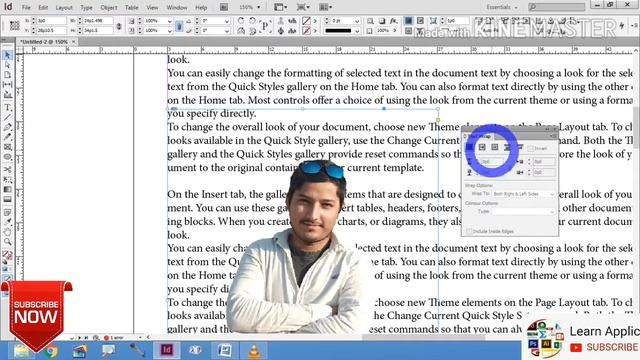Switch to the Untitled-2 document tab

(44, 42)
